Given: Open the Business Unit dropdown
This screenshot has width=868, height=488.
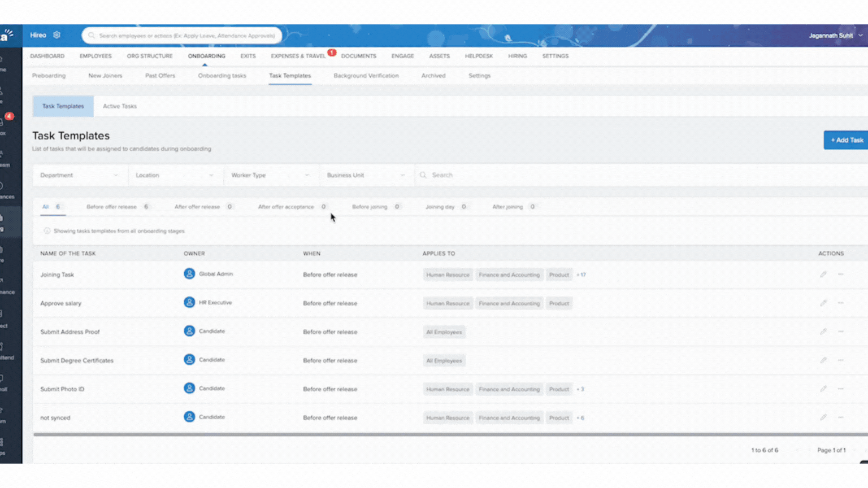Looking at the screenshot, I should [x=366, y=175].
